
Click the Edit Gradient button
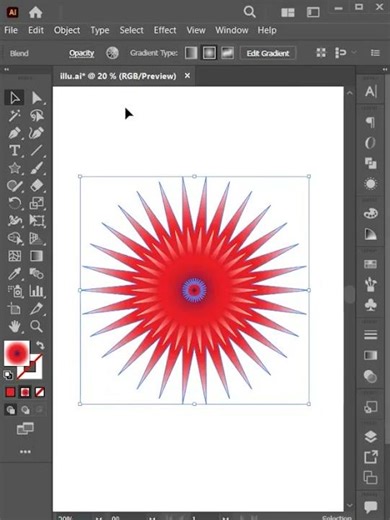point(268,53)
